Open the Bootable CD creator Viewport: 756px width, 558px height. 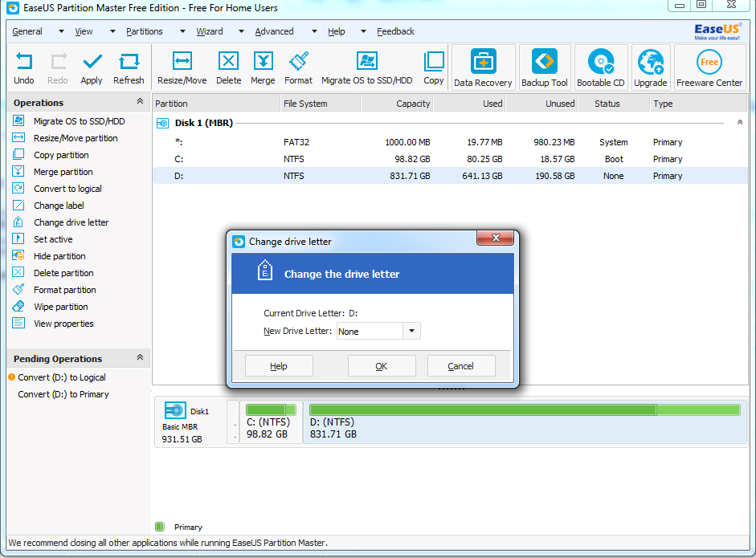coord(601,67)
